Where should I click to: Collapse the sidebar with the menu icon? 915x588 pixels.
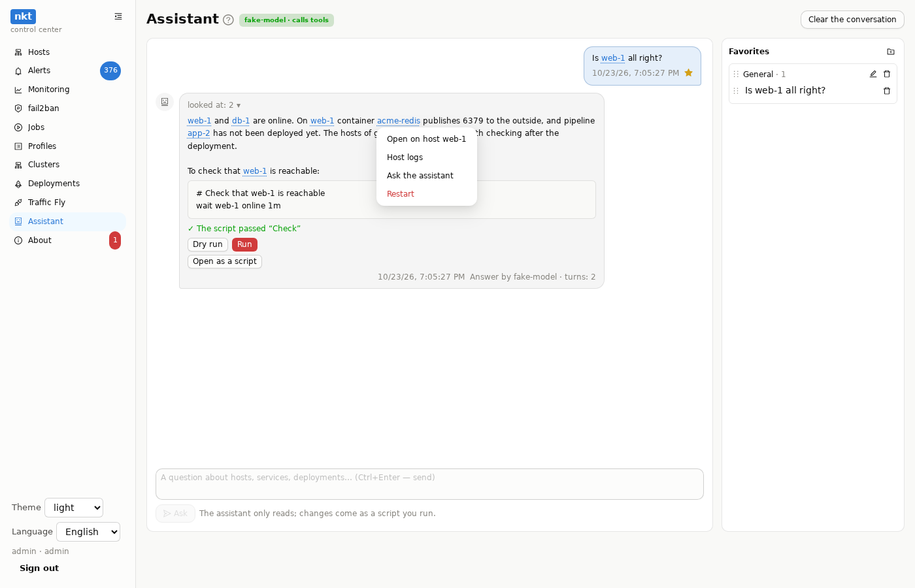118,16
